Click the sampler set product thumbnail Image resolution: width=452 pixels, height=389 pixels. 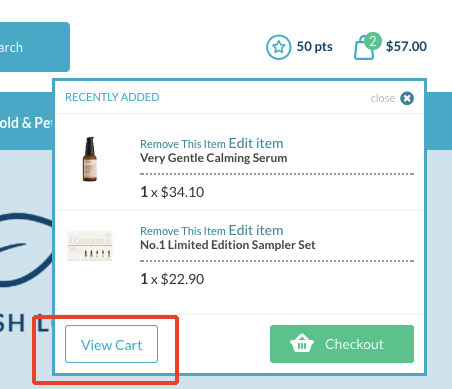coord(90,246)
